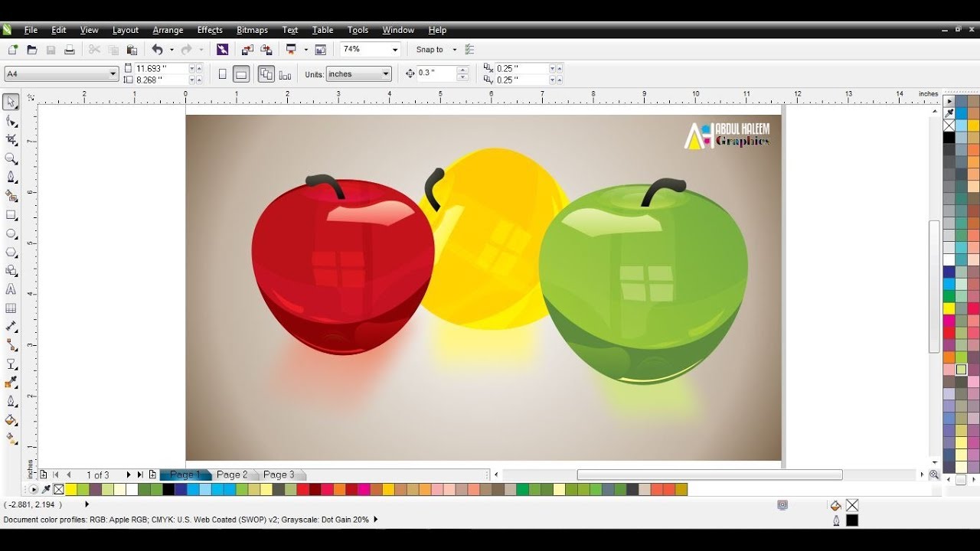Open the Bitmaps menu
The height and width of the screenshot is (551, 980).
tap(252, 30)
